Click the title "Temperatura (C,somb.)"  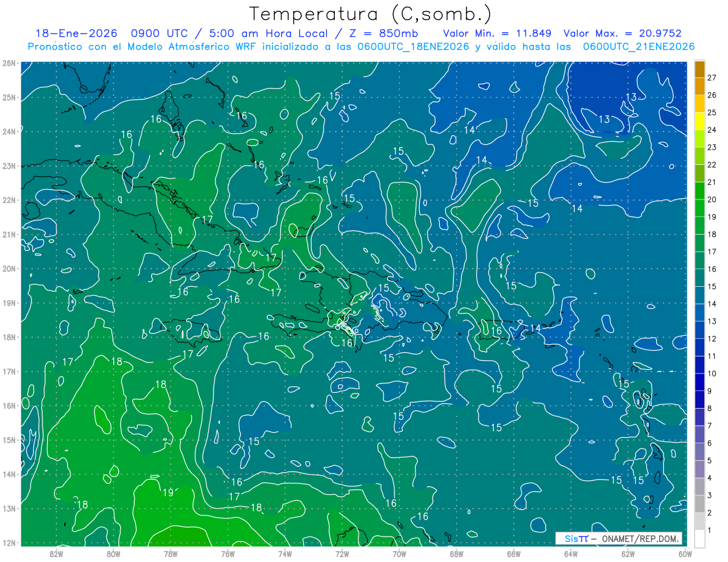click(x=371, y=15)
